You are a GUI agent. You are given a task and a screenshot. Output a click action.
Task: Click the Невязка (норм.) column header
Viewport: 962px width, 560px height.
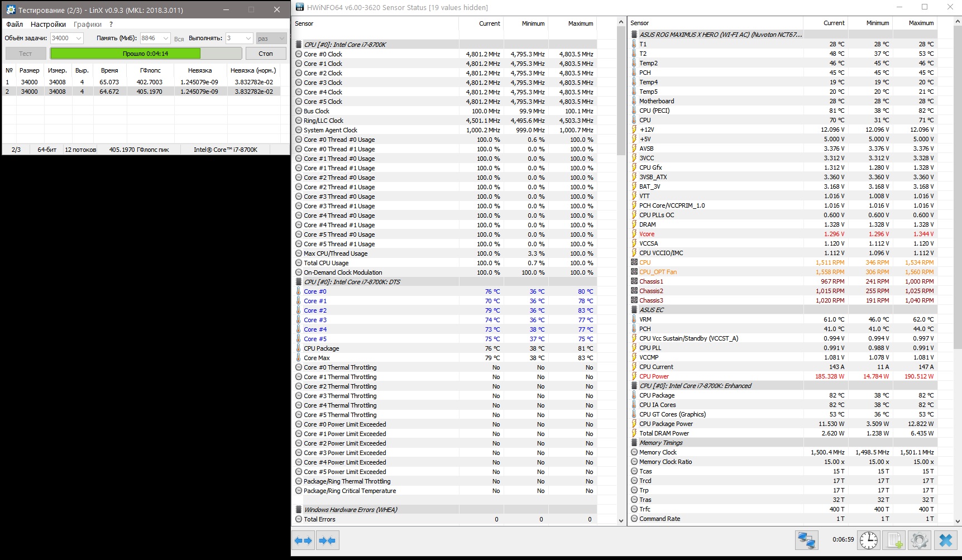253,70
